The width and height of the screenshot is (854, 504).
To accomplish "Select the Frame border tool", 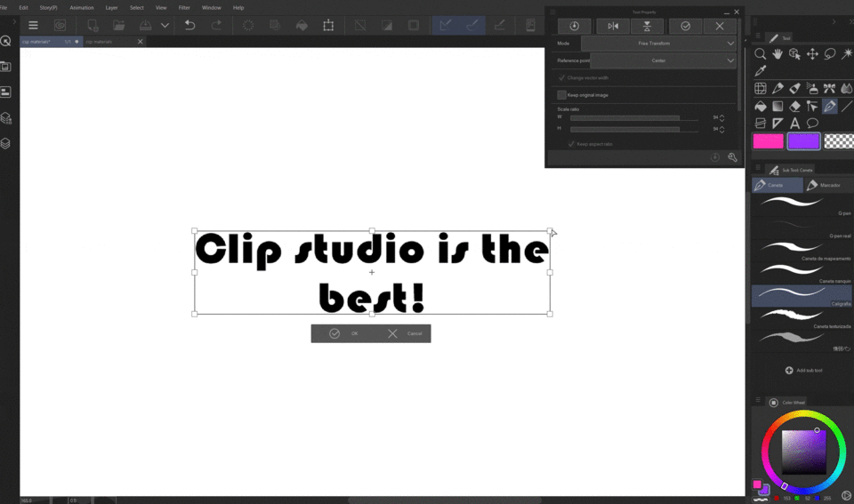I will 761,124.
